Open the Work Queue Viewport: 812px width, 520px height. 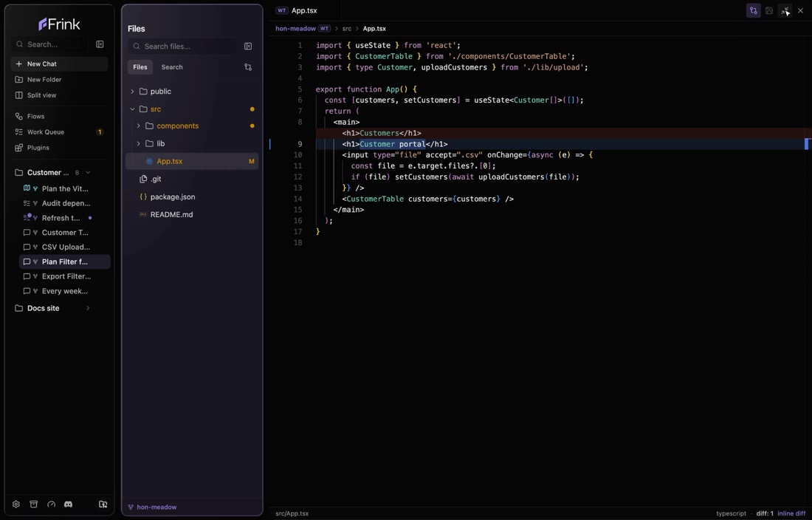pos(59,132)
